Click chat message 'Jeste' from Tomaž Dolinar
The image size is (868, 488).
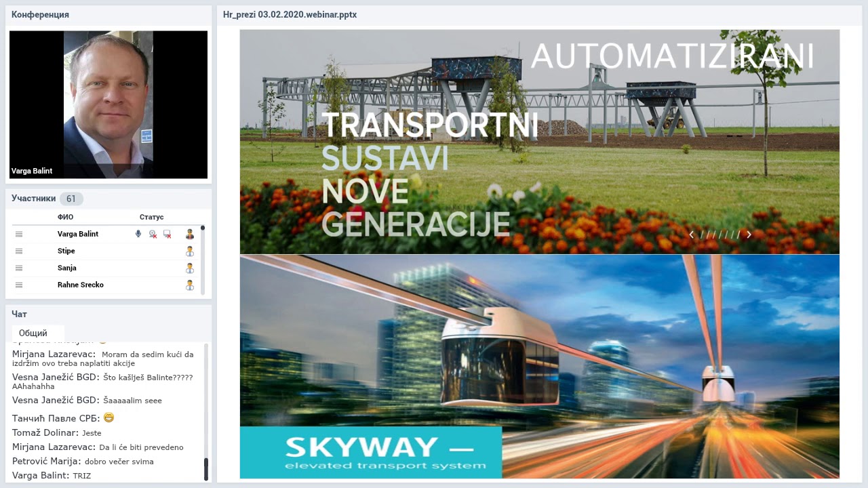92,433
